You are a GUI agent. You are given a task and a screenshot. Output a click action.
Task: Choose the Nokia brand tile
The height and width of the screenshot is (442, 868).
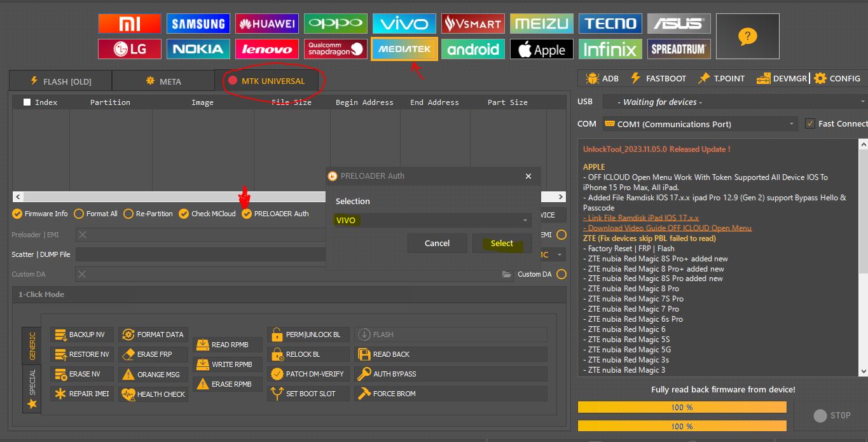(x=198, y=49)
